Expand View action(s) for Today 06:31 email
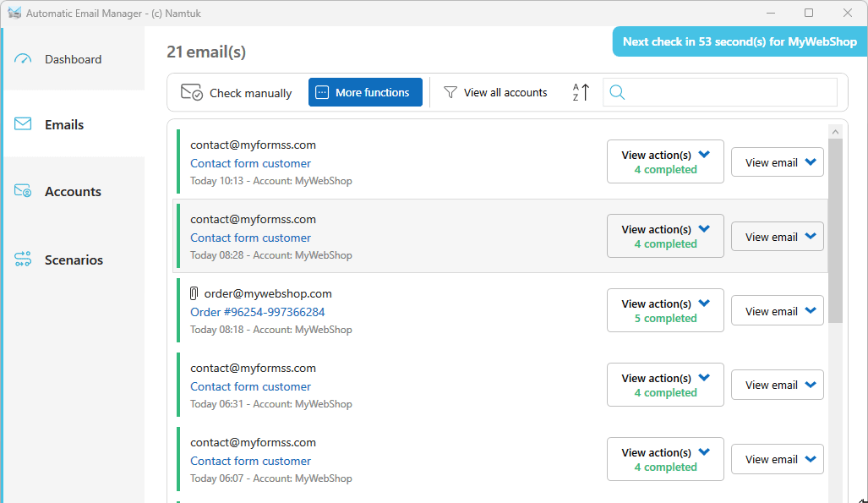This screenshot has height=503, width=868. (x=665, y=385)
